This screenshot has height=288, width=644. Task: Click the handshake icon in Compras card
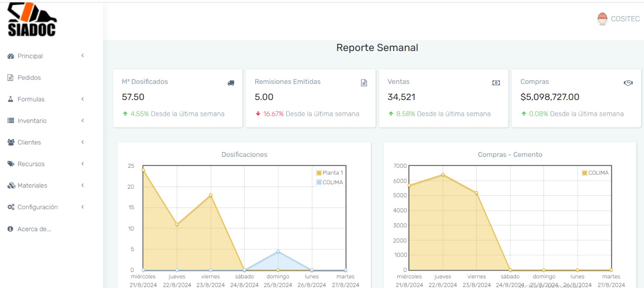point(628,83)
